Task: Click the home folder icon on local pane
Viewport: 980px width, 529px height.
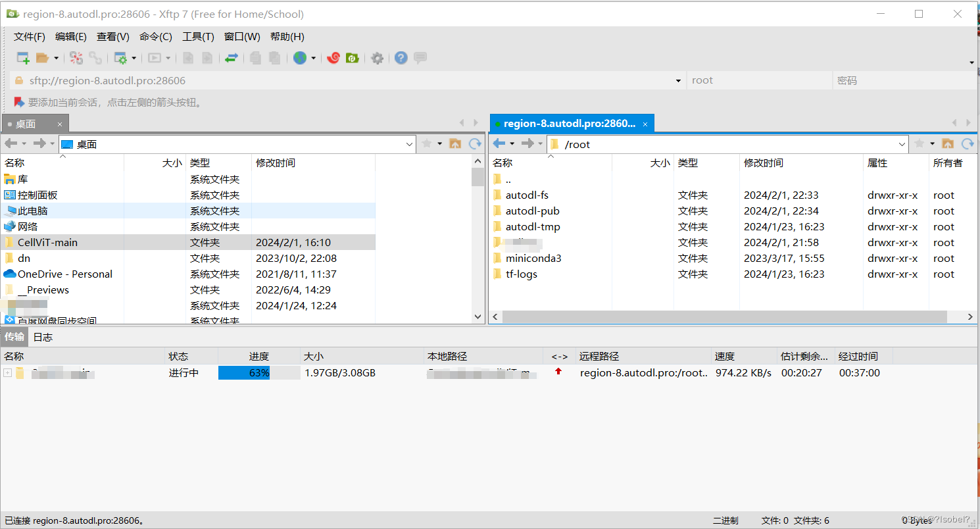Action: pos(455,143)
